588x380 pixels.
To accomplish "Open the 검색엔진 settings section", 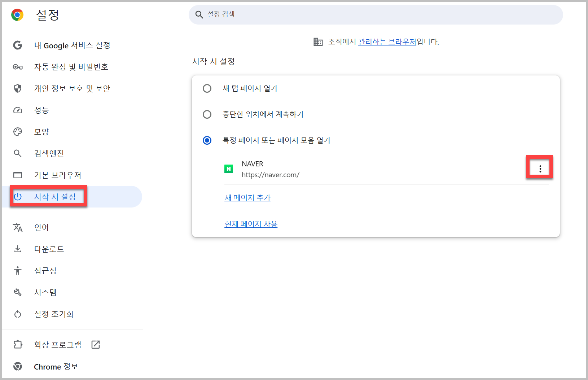I will coord(49,153).
